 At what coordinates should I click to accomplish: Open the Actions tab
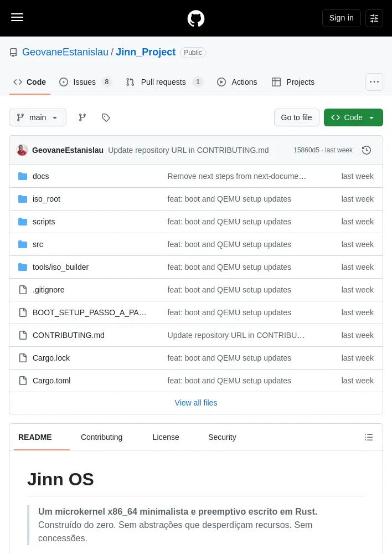[238, 82]
